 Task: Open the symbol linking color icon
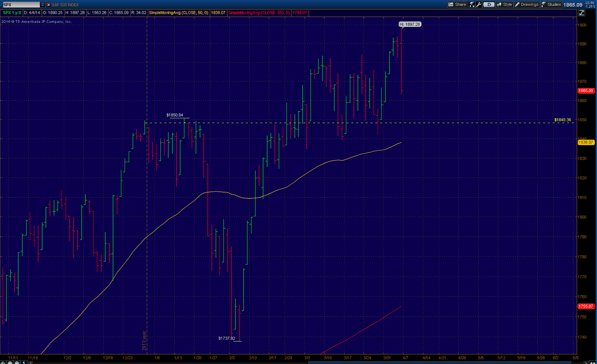click(48, 4)
